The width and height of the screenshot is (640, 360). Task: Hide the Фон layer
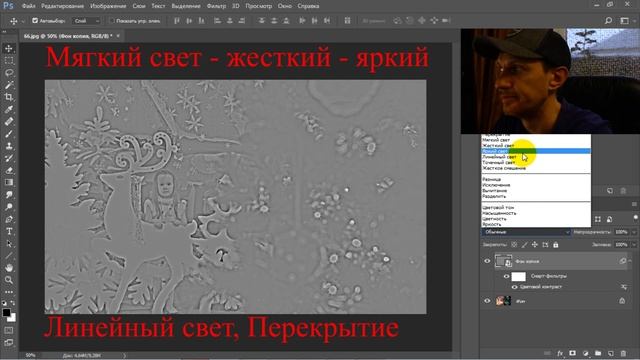point(487,301)
